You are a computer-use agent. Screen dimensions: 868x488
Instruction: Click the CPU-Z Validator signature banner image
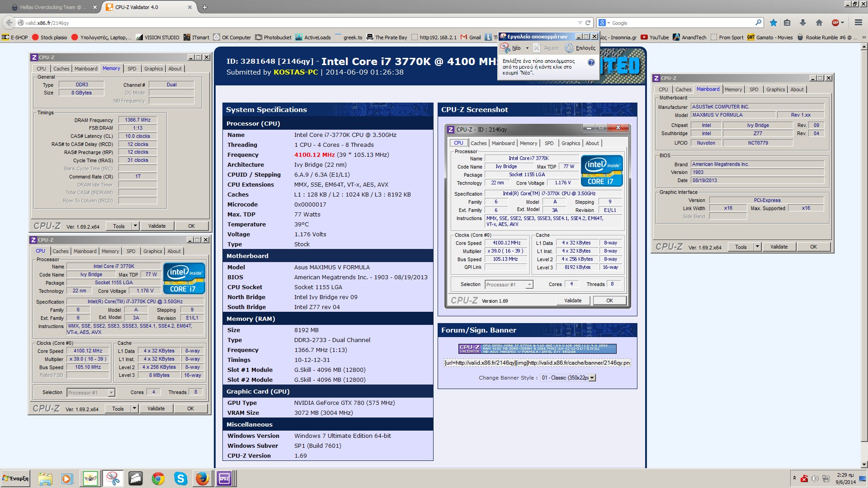(537, 349)
